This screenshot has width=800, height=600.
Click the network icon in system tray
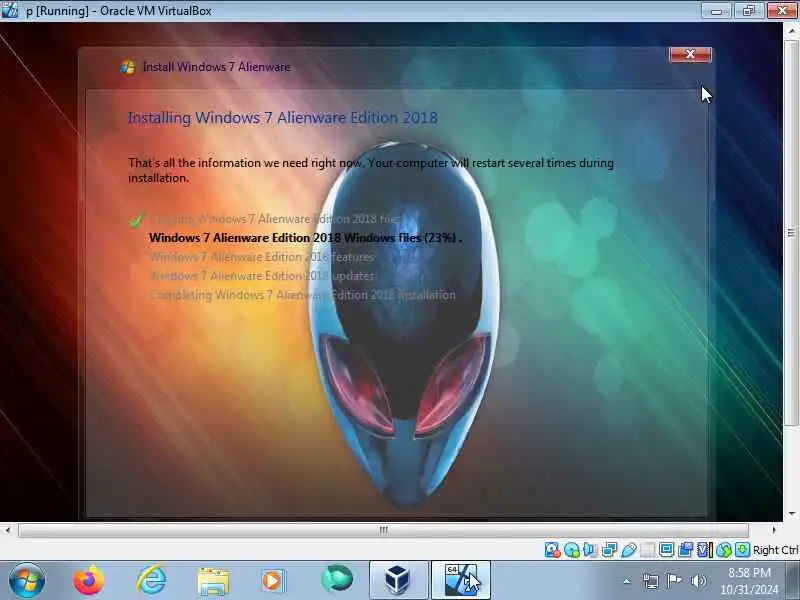click(x=651, y=581)
